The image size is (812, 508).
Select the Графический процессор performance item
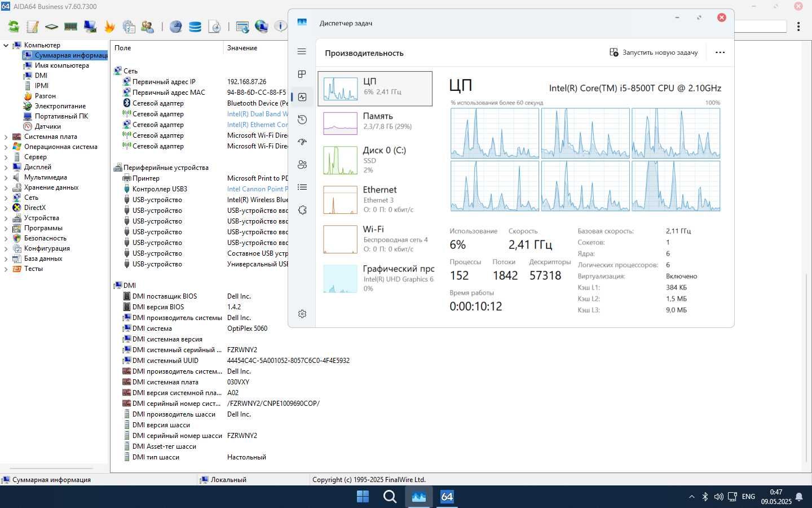coord(375,278)
